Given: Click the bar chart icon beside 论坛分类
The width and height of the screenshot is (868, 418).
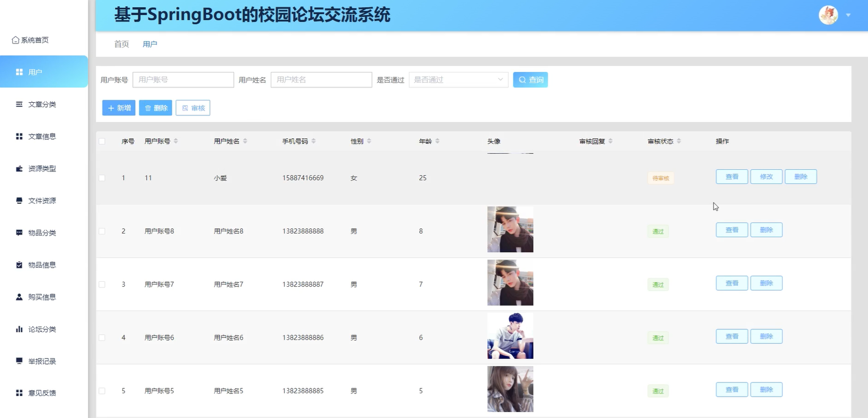Looking at the screenshot, I should pos(19,329).
